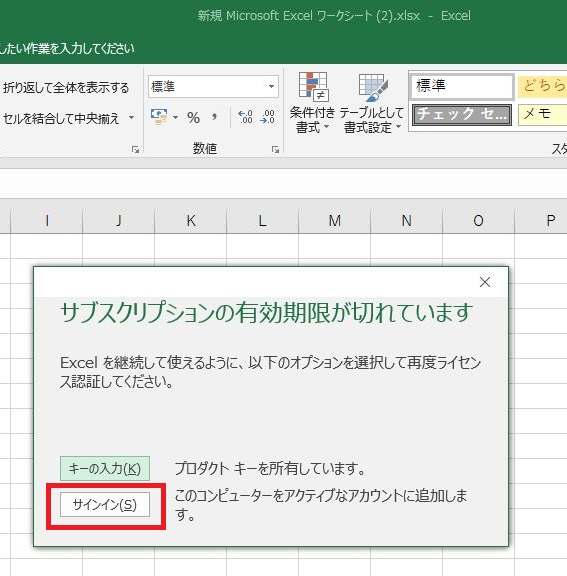
Task: Decrease decimal places
Action: coord(267,117)
